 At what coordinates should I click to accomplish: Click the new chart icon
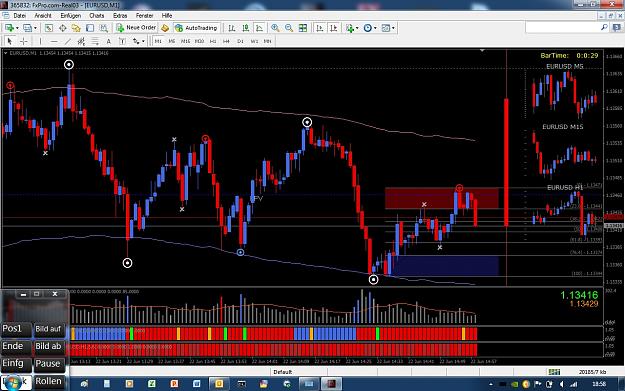tap(9, 28)
